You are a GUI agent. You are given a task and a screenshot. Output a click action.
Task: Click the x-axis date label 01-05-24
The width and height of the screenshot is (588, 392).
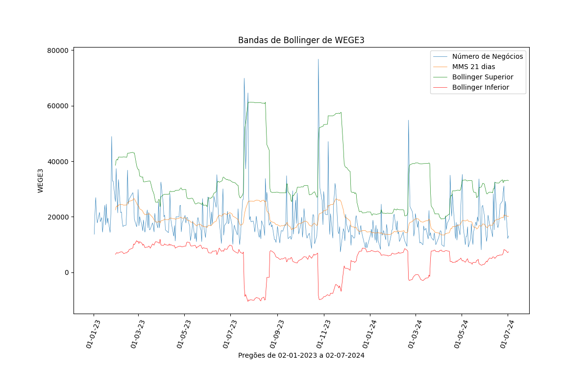pyautogui.click(x=461, y=334)
